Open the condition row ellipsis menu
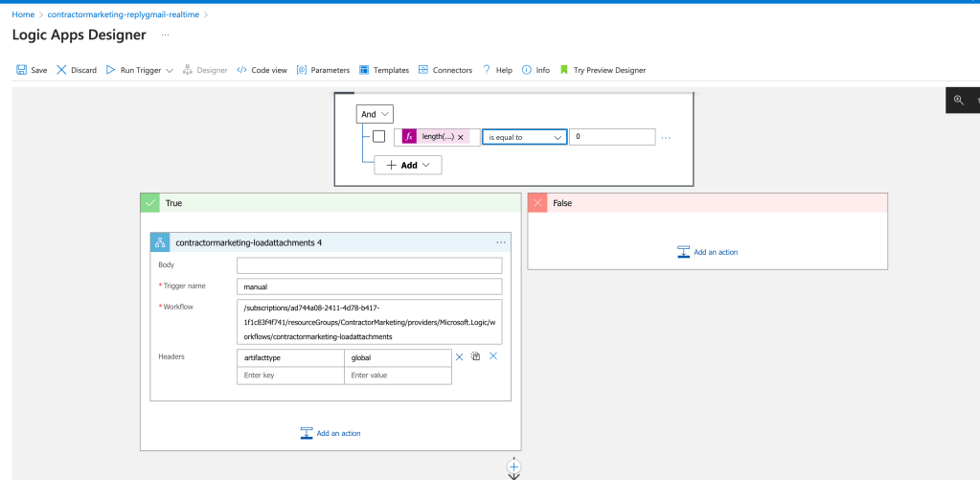980x480 pixels. (666, 138)
